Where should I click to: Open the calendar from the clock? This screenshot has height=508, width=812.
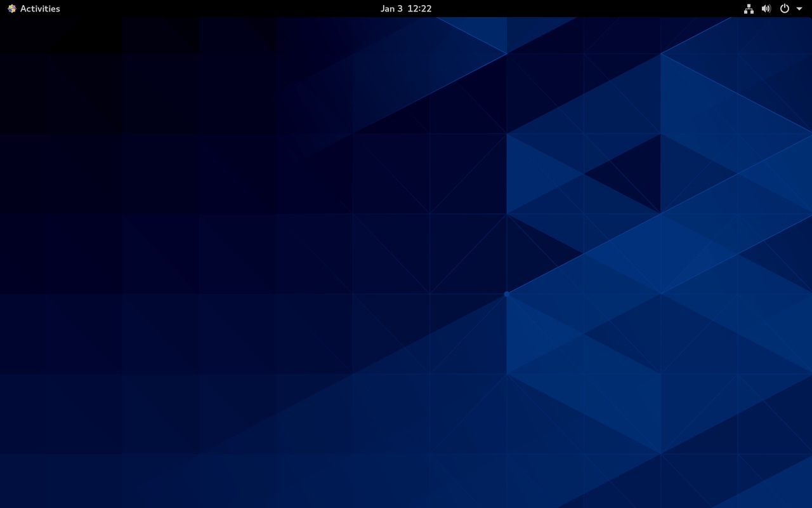(x=406, y=9)
